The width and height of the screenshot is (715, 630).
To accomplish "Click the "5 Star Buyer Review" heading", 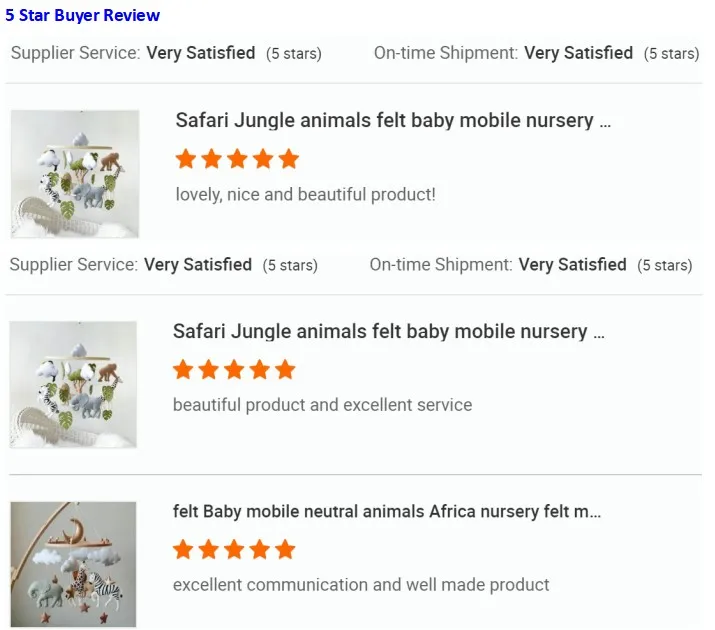I will 82,16.
